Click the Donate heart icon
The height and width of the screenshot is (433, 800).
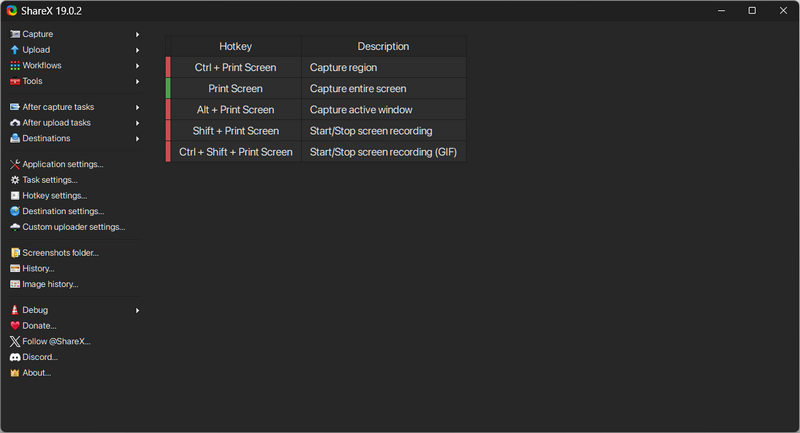[x=15, y=326]
